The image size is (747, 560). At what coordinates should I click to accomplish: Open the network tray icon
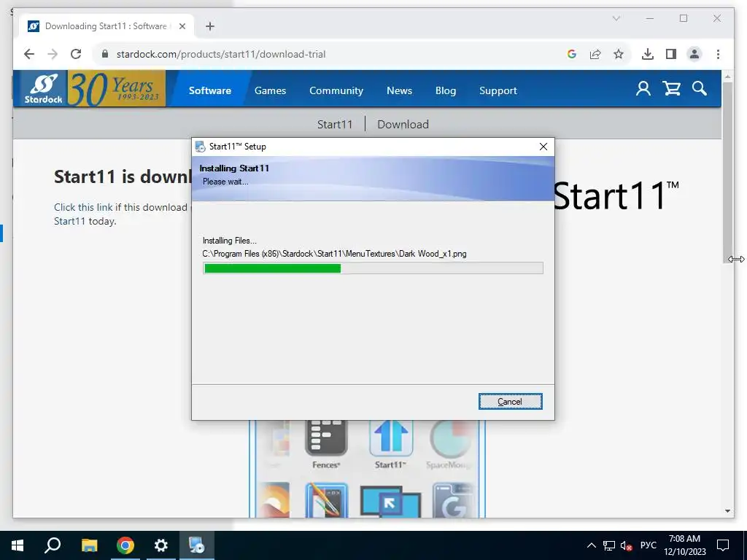point(609,545)
